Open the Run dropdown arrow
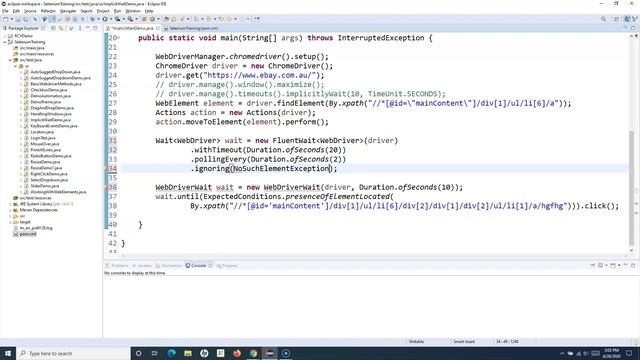The image size is (640, 360). 111,19
